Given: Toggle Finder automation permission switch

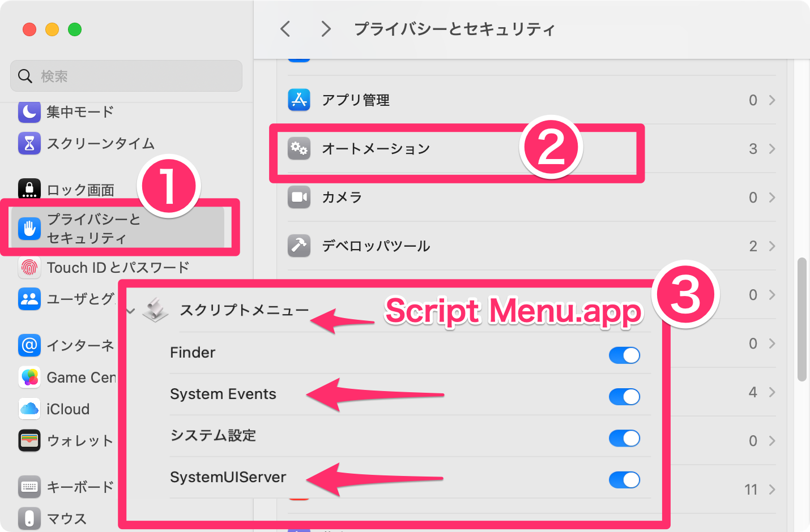Looking at the screenshot, I should (x=624, y=355).
